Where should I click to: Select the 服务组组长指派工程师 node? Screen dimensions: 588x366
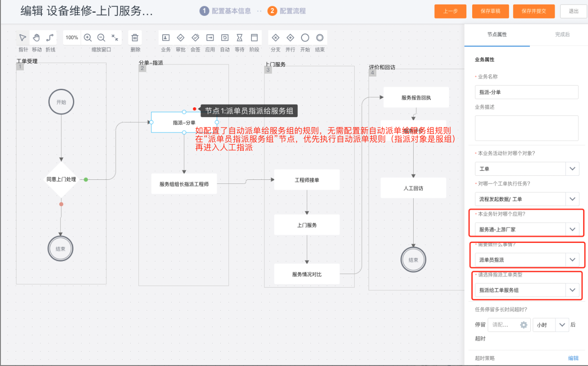pos(184,184)
